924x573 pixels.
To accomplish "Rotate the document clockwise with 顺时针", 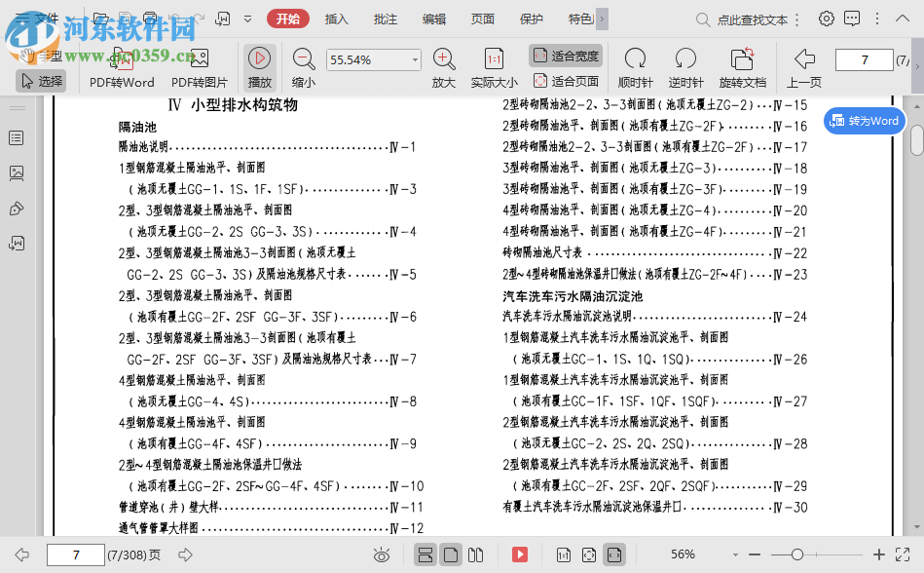I will coord(635,66).
